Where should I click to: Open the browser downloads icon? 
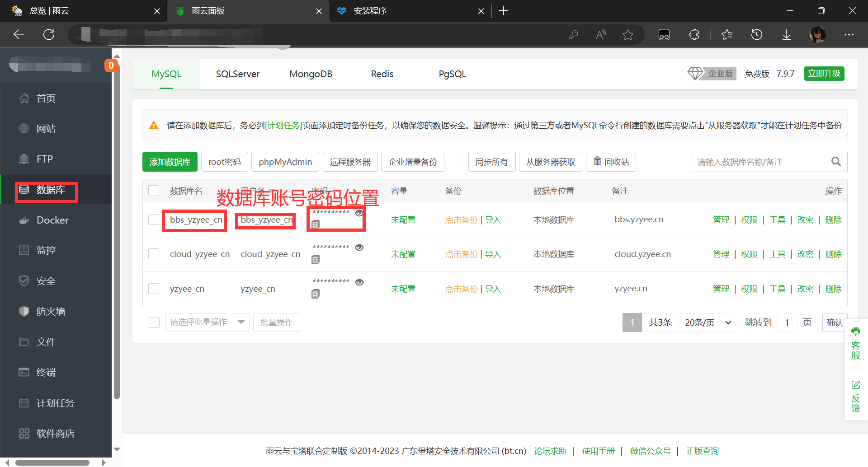point(786,35)
